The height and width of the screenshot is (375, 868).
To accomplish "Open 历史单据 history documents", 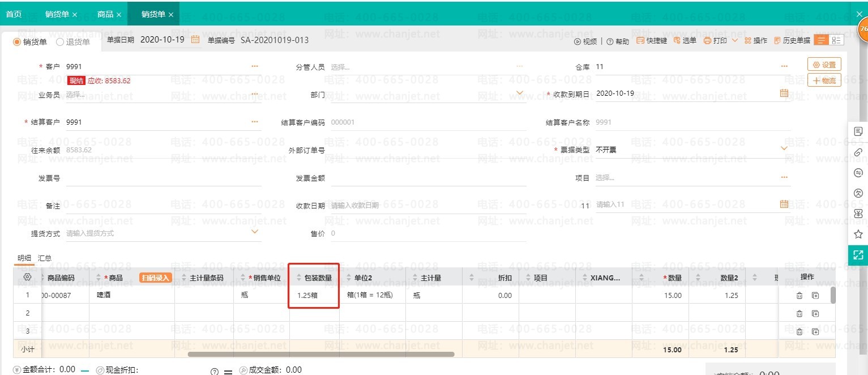I will pos(792,41).
